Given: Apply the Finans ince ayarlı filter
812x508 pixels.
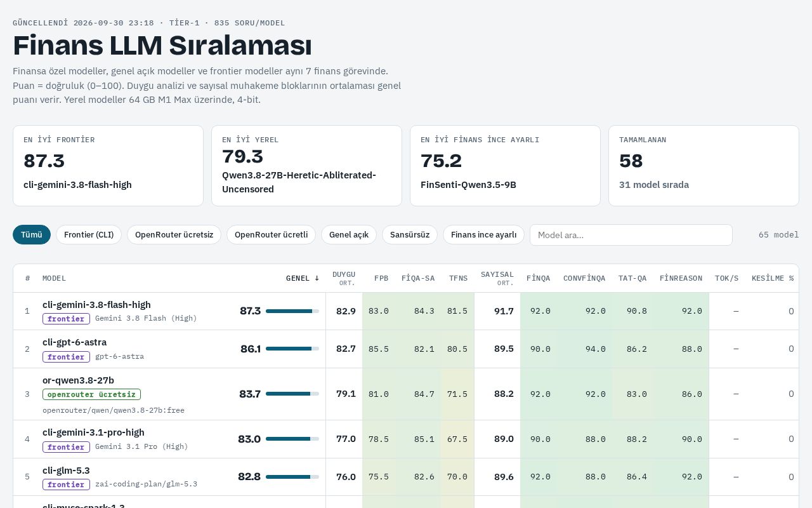Looking at the screenshot, I should tap(483, 234).
